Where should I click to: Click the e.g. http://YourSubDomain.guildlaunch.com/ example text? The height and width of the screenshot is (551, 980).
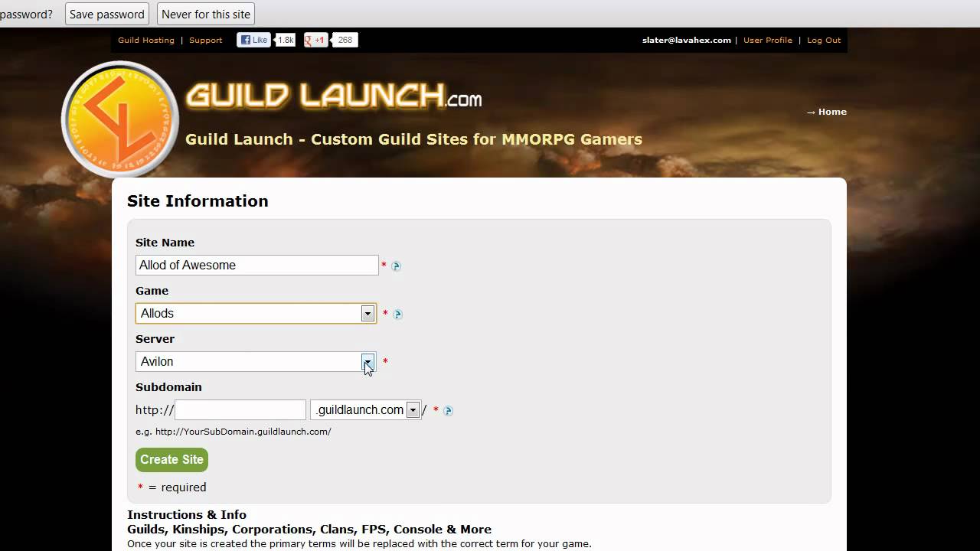[234, 432]
